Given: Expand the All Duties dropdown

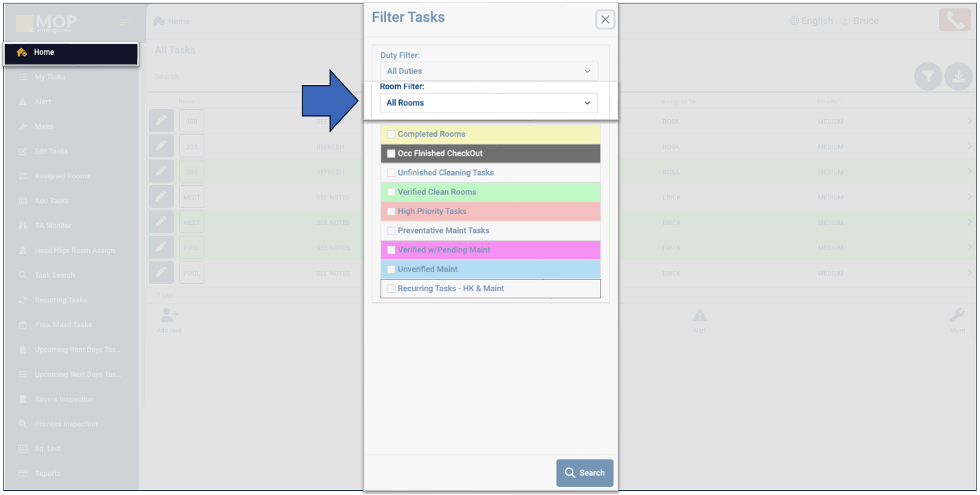Looking at the screenshot, I should pyautogui.click(x=488, y=71).
